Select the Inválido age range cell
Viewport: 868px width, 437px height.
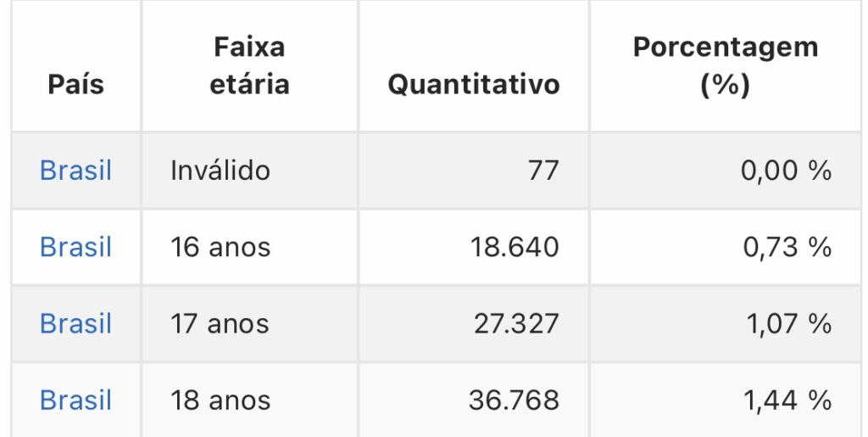pos(220,170)
